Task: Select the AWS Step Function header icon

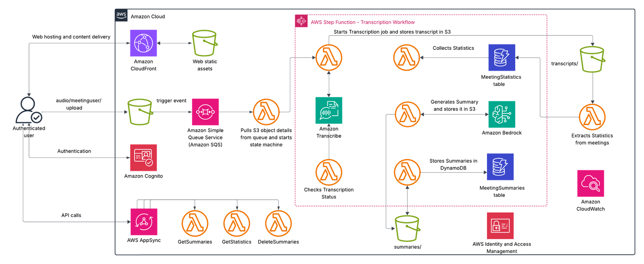Action: pos(301,21)
